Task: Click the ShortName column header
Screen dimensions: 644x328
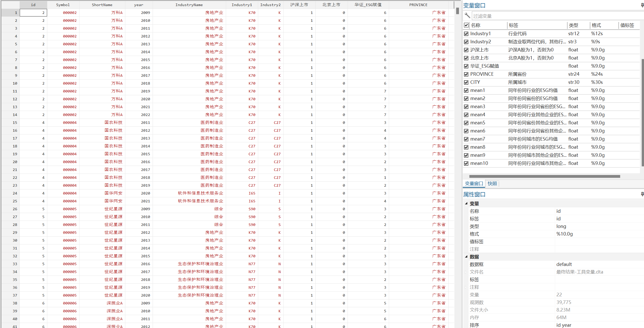Action: point(102,5)
